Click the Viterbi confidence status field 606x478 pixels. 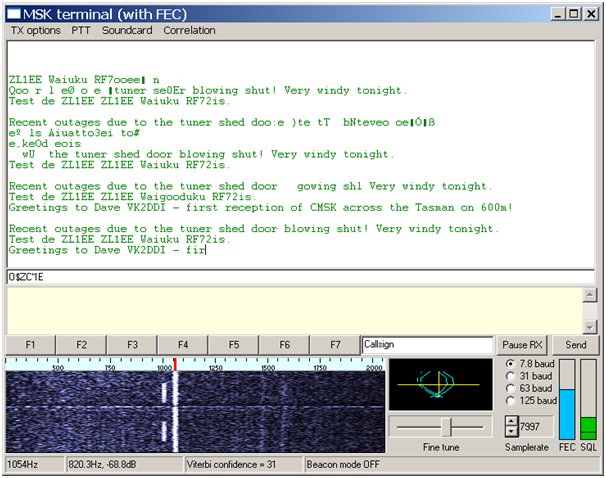point(243,464)
